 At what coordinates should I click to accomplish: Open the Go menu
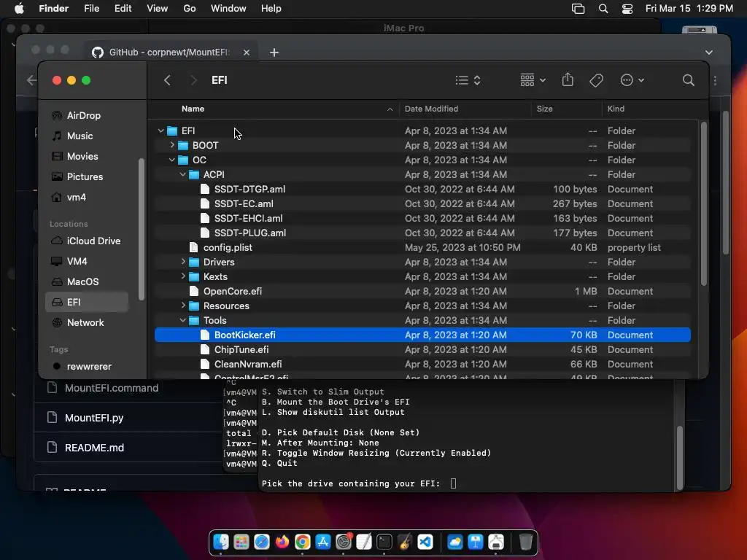(x=190, y=8)
